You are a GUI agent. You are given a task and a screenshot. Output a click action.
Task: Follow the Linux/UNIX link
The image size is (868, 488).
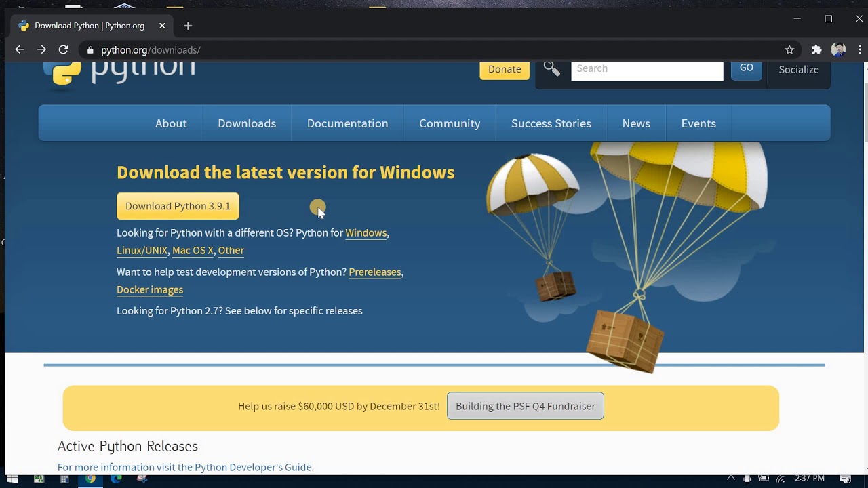coord(142,250)
